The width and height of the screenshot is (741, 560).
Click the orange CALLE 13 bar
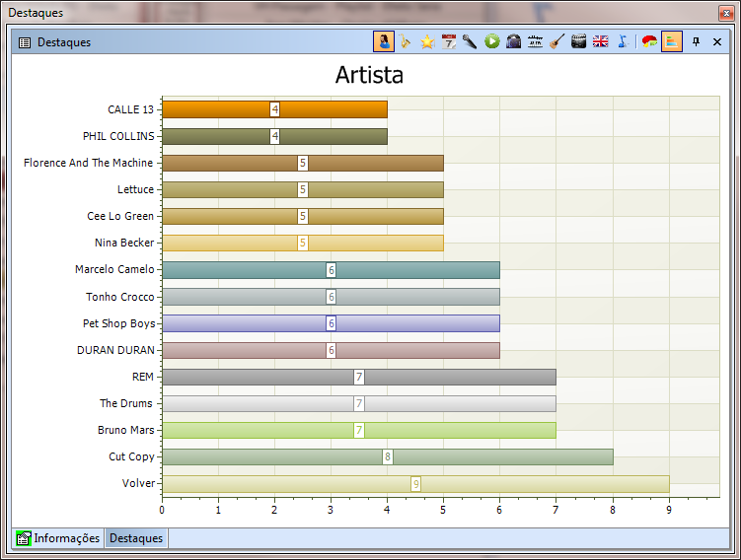point(274,109)
